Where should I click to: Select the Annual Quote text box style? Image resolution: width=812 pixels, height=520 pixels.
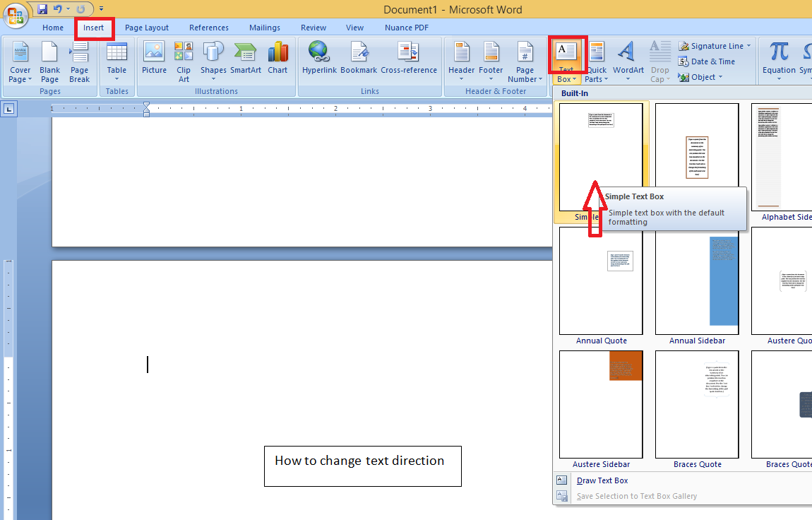click(x=601, y=280)
